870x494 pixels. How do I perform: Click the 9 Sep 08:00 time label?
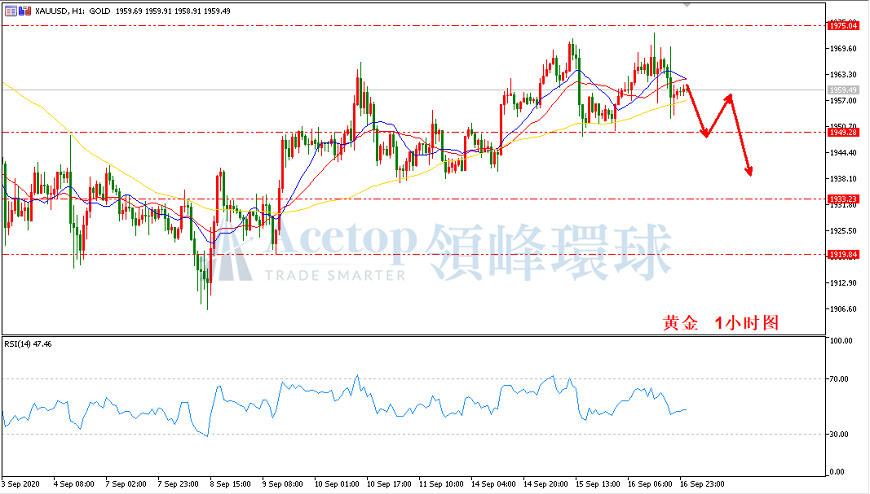click(x=282, y=485)
